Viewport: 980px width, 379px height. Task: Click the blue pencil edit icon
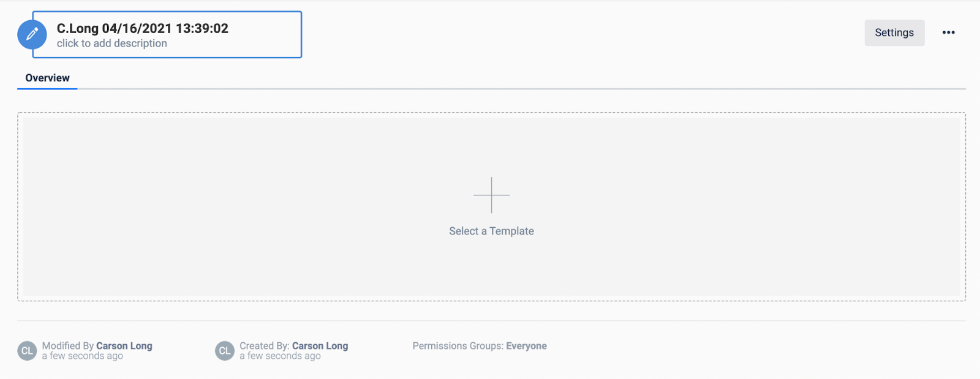coord(32,35)
